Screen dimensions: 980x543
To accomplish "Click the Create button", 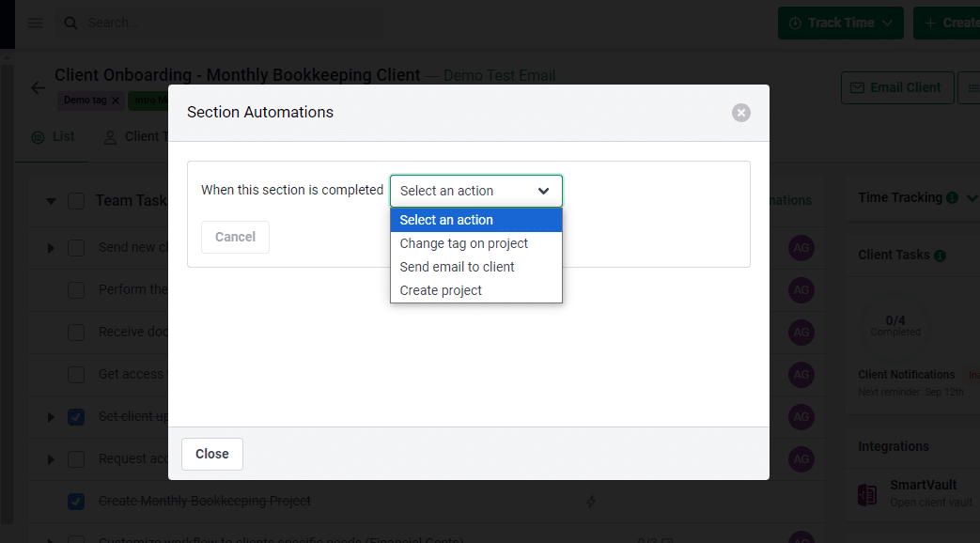I will pyautogui.click(x=947, y=23).
